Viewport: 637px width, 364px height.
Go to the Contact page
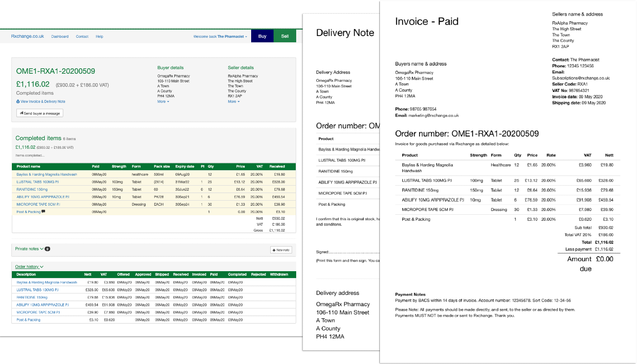click(82, 36)
